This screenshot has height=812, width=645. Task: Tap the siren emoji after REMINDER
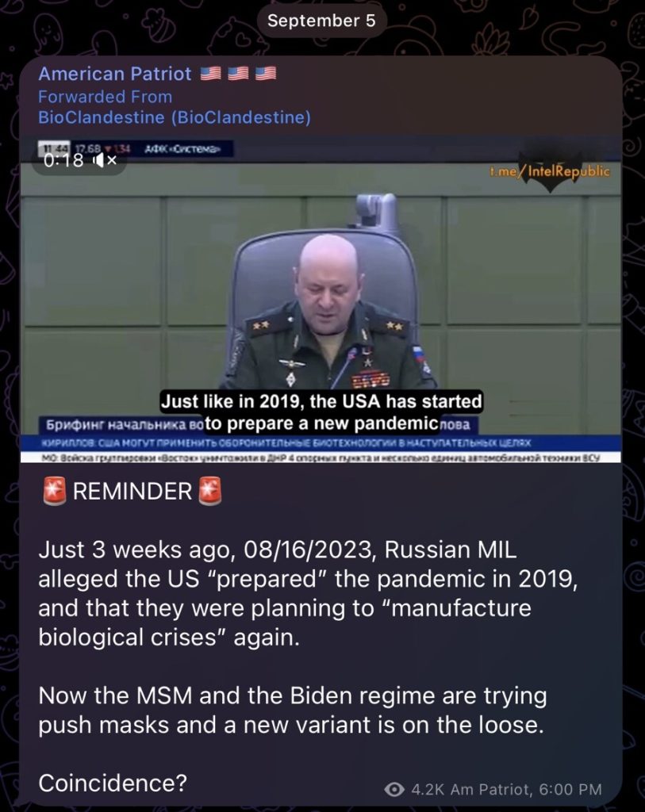(210, 491)
